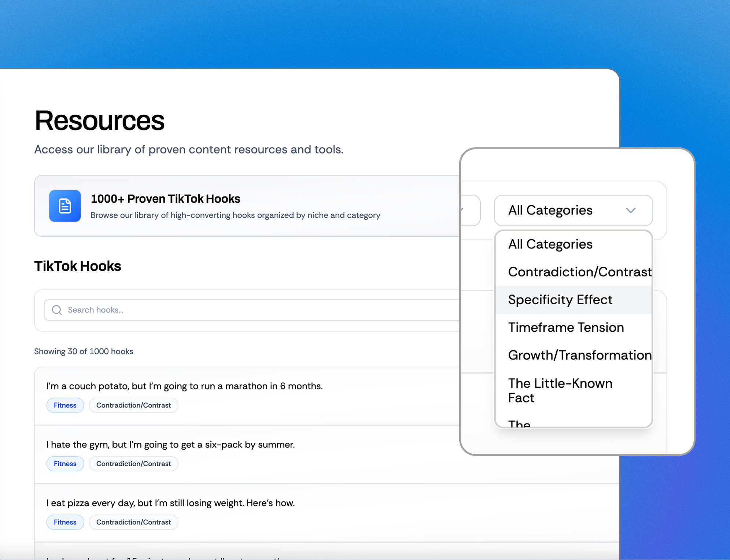The image size is (730, 560).
Task: Click Contradiction/Contrast tag on marathon hook
Action: pyautogui.click(x=133, y=405)
